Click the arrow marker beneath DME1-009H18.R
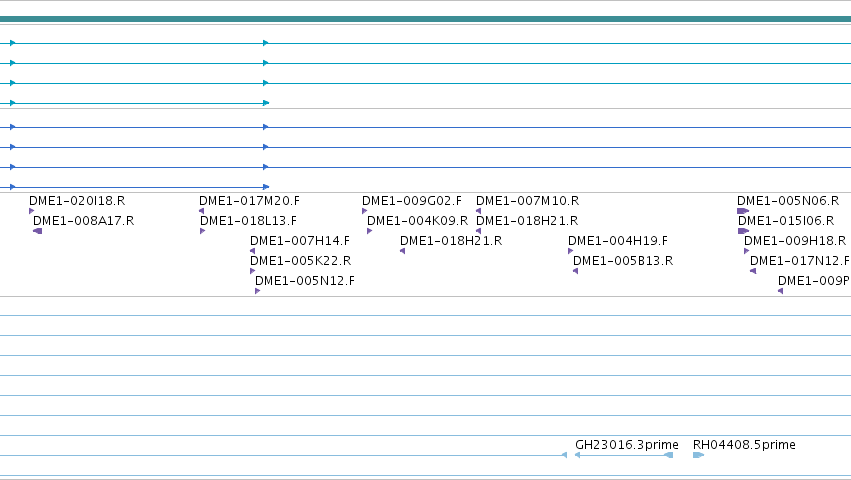851x480 pixels. pos(746,251)
